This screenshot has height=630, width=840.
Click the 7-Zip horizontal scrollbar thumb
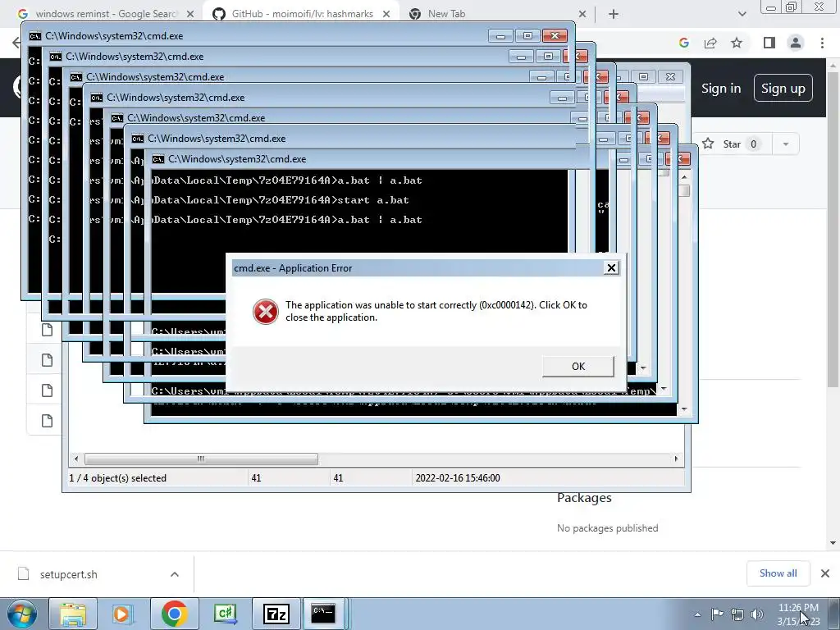pos(201,459)
